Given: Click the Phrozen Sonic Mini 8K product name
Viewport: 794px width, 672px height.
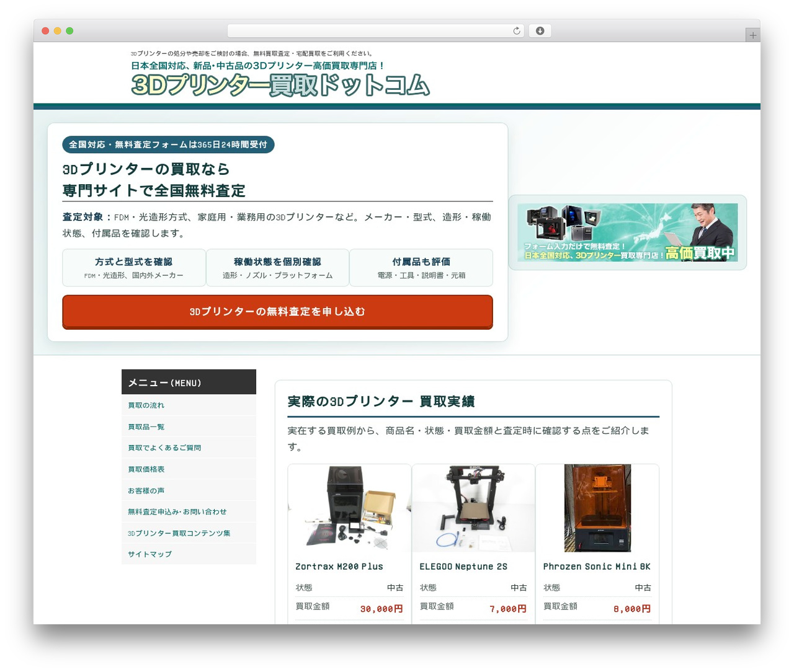Looking at the screenshot, I should 597,567.
